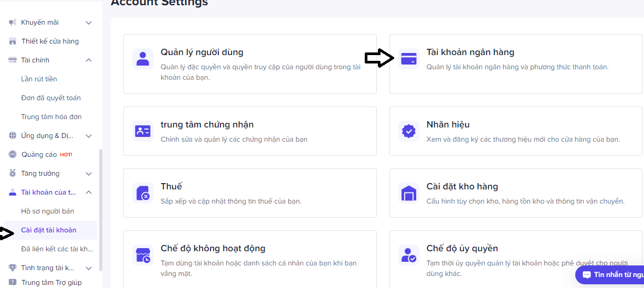
Task: Open the Thuế card title
Action: click(x=172, y=187)
